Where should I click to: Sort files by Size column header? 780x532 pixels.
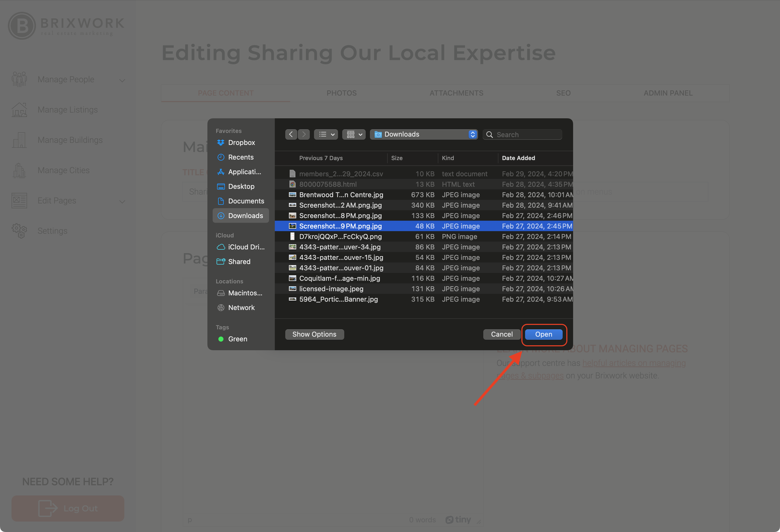(x=396, y=158)
